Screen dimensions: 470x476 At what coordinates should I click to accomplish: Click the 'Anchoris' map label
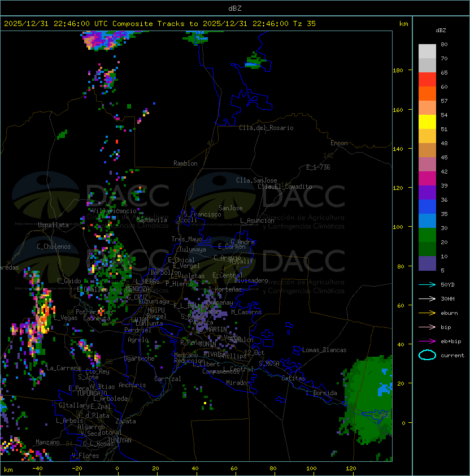pos(132,385)
